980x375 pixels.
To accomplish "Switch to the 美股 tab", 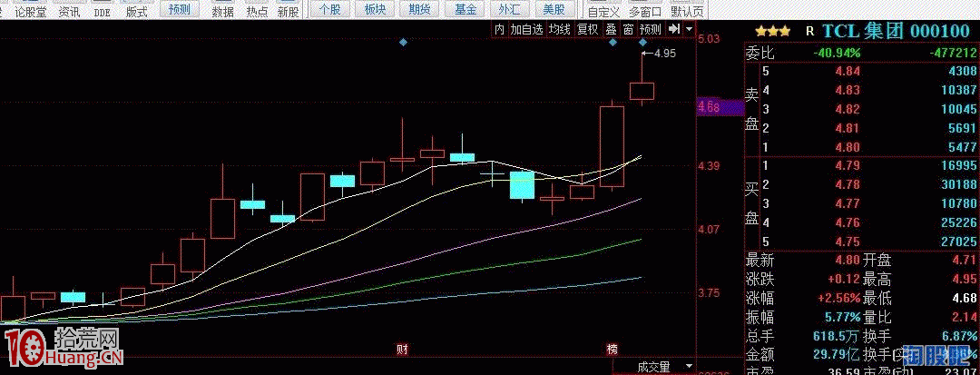I will pos(554,9).
